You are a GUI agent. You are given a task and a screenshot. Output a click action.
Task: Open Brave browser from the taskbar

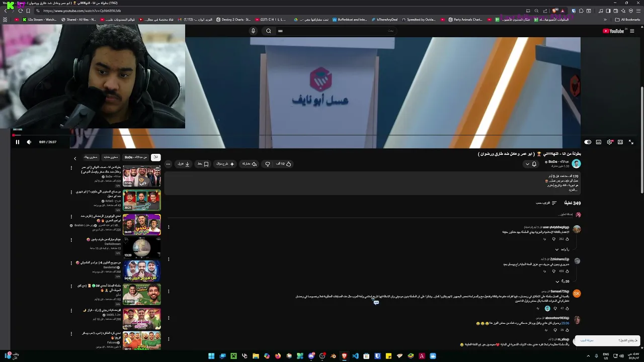click(x=344, y=356)
